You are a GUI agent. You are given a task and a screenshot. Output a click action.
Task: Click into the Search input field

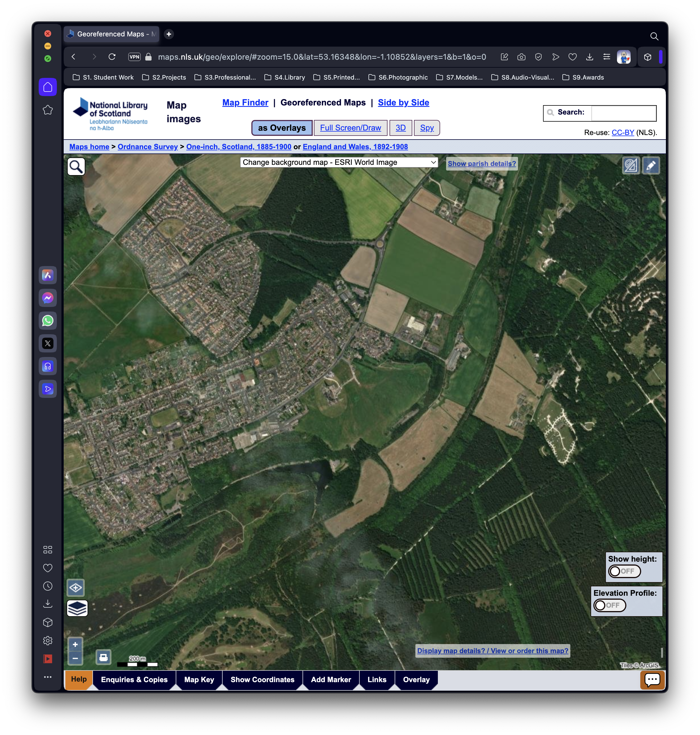tap(623, 113)
